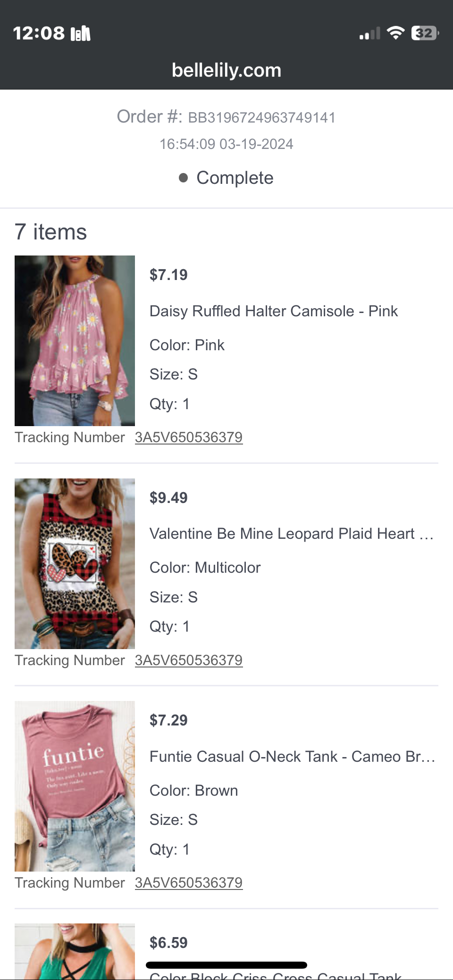Image resolution: width=453 pixels, height=980 pixels.
Task: Open Daisy Camisole tracking number link
Action: (189, 437)
